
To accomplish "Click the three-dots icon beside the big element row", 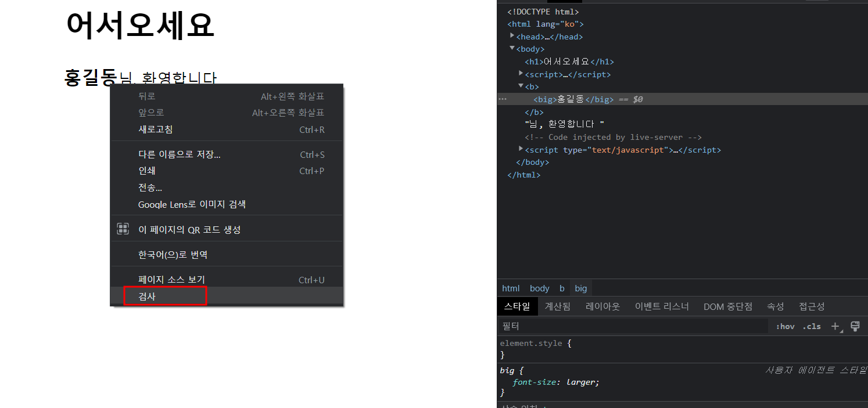I will tap(502, 99).
